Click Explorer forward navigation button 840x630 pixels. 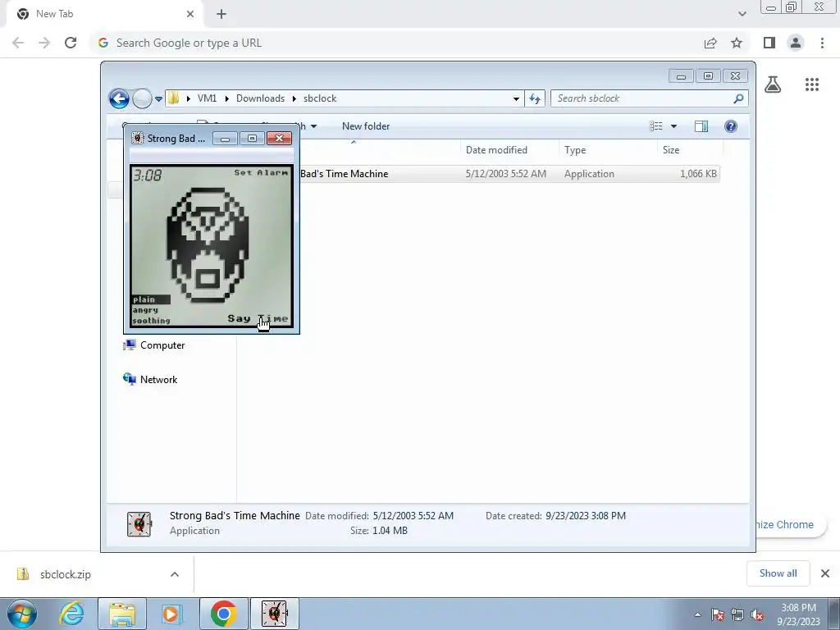coord(142,98)
